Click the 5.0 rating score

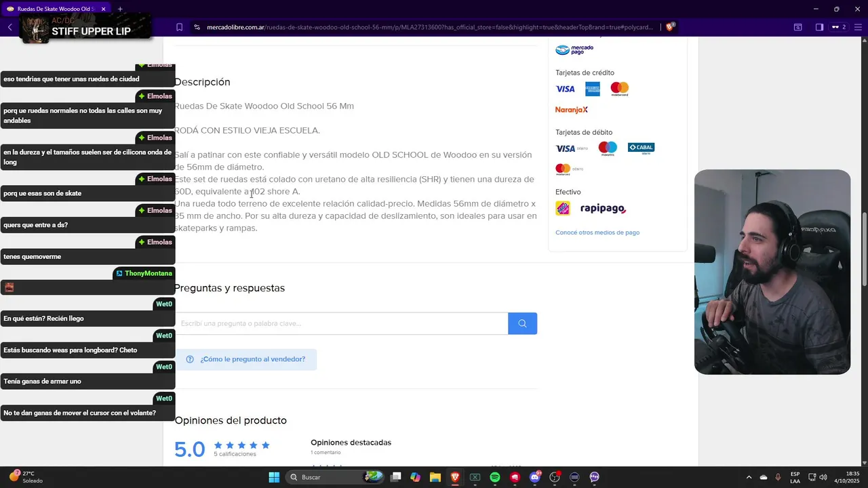pos(190,449)
